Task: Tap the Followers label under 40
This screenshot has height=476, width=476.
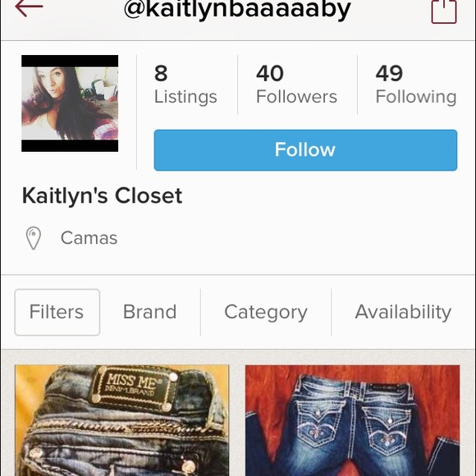Action: [296, 97]
